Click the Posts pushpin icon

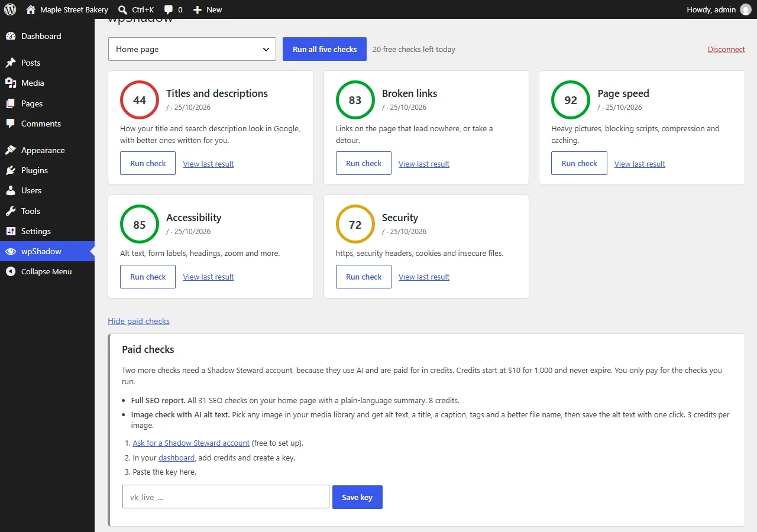click(11, 63)
